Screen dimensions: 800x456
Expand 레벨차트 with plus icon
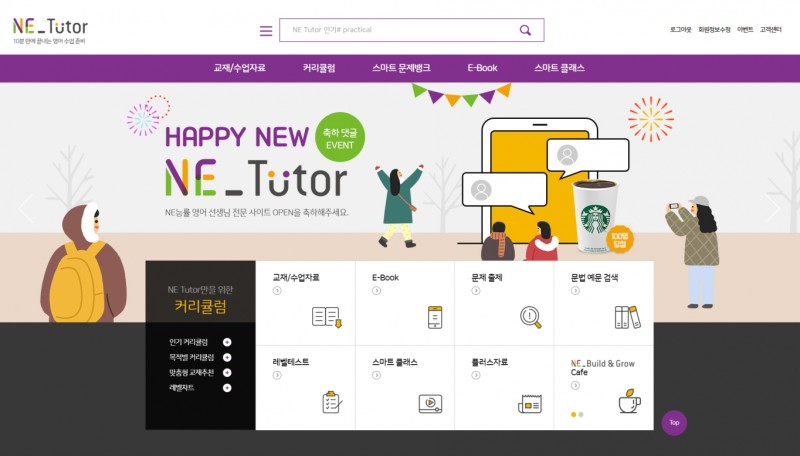[227, 388]
